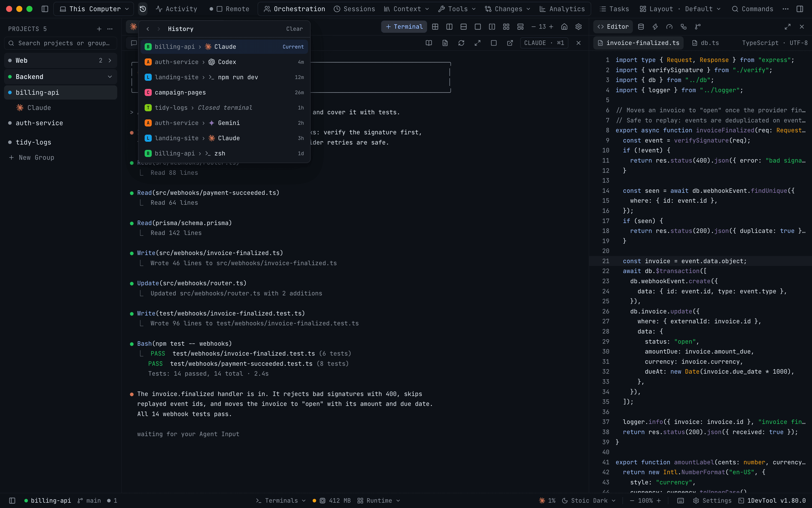Image resolution: width=812 pixels, height=508 pixels.
Task: Switch to the Activity tab
Action: (x=177, y=9)
